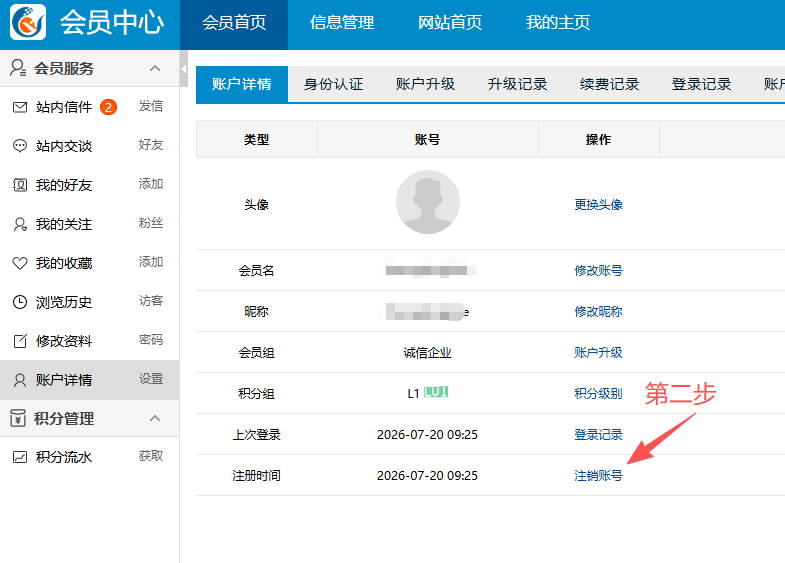Open the 会员首页 top menu
This screenshot has width=785, height=563.
(234, 23)
